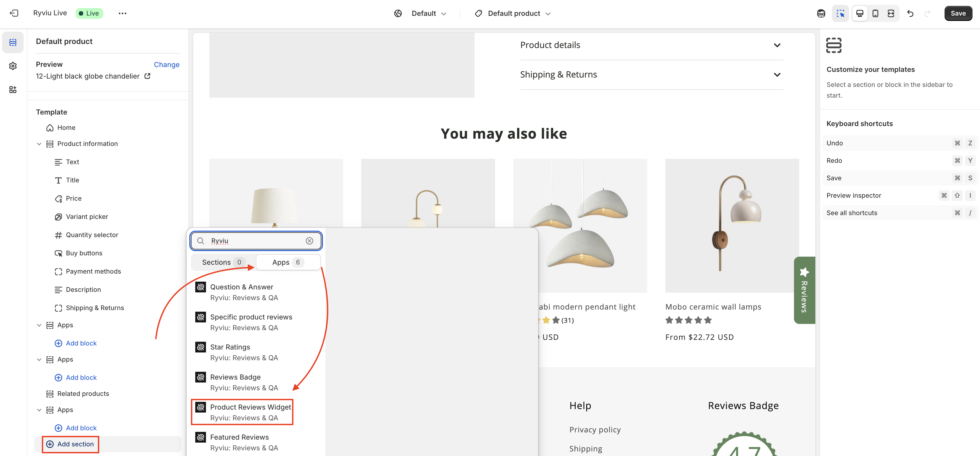Add block under Apps above Related products

point(76,378)
